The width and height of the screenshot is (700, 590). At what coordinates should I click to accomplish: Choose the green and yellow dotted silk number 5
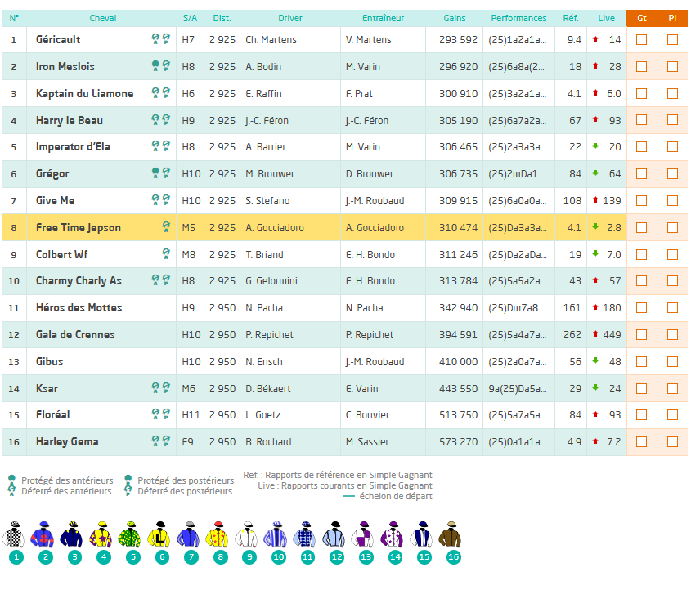[132, 535]
